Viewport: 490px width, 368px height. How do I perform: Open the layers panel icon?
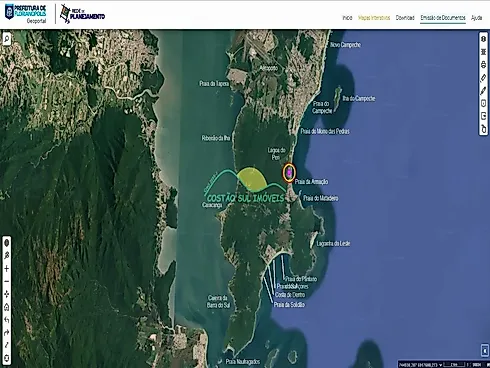[x=483, y=39]
